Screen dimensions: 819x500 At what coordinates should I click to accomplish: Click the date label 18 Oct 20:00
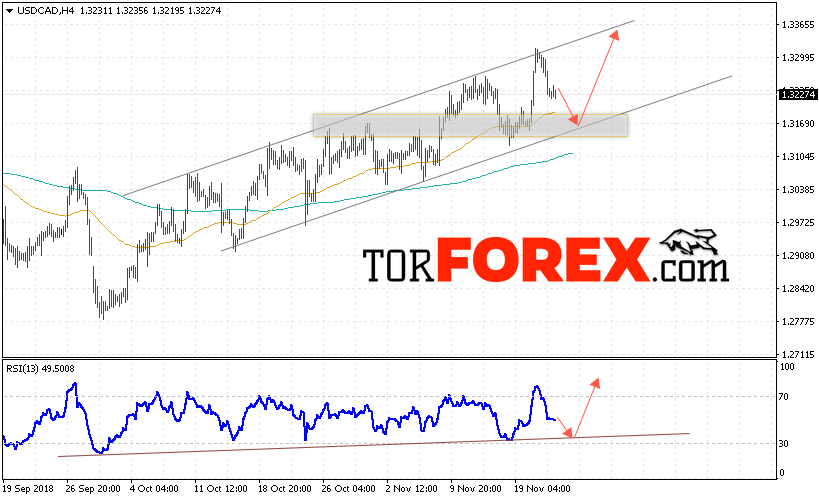coord(285,489)
